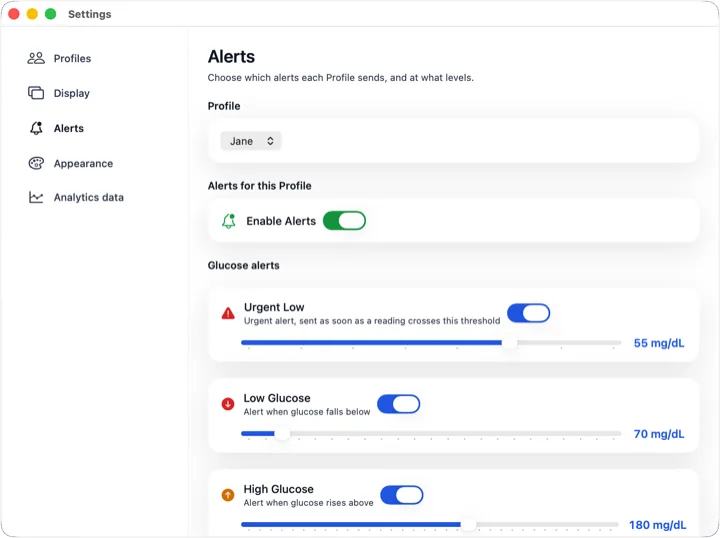Click the Analytics data chart icon
This screenshot has width=720, height=538.
click(36, 197)
